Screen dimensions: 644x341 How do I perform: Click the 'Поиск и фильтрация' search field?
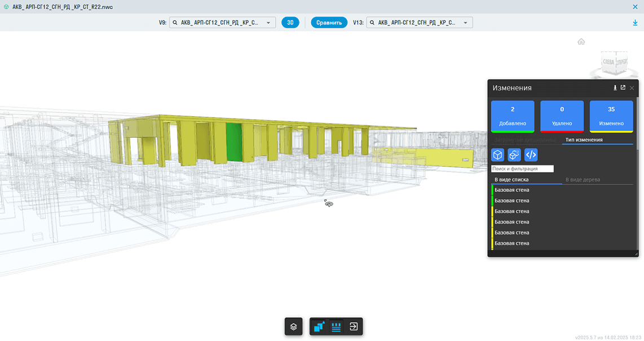pos(522,169)
